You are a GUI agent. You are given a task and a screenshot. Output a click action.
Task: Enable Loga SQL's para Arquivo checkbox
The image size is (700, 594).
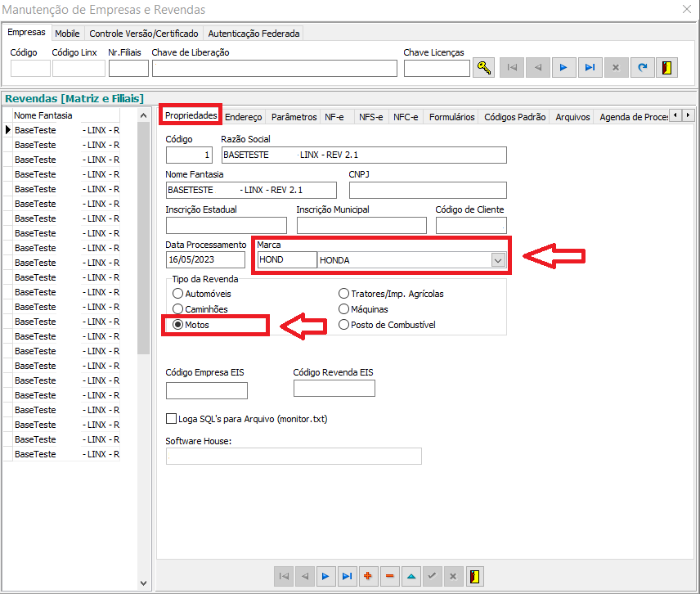pos(171,418)
